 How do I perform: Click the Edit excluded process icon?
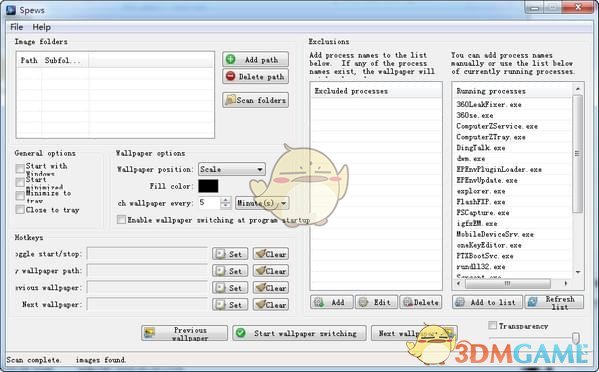tap(363, 302)
